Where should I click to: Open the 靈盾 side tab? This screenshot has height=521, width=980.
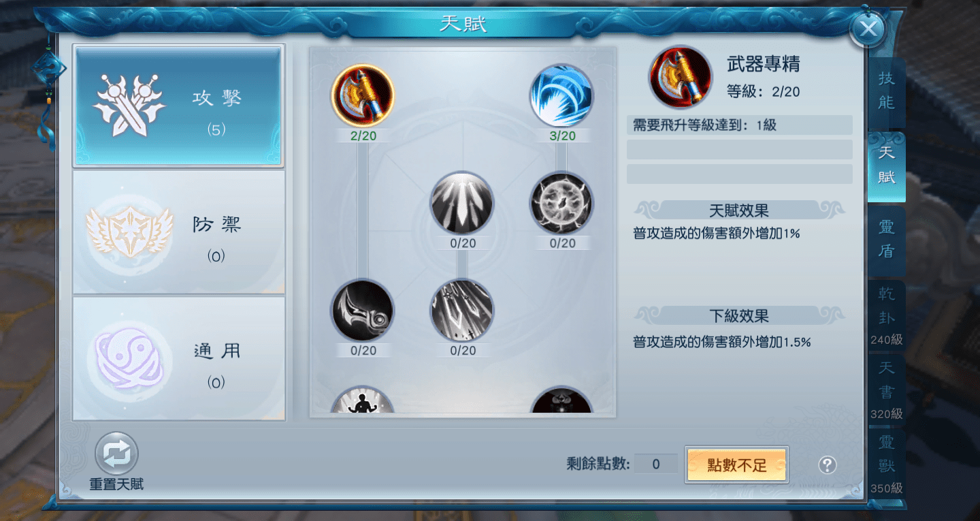[886, 240]
